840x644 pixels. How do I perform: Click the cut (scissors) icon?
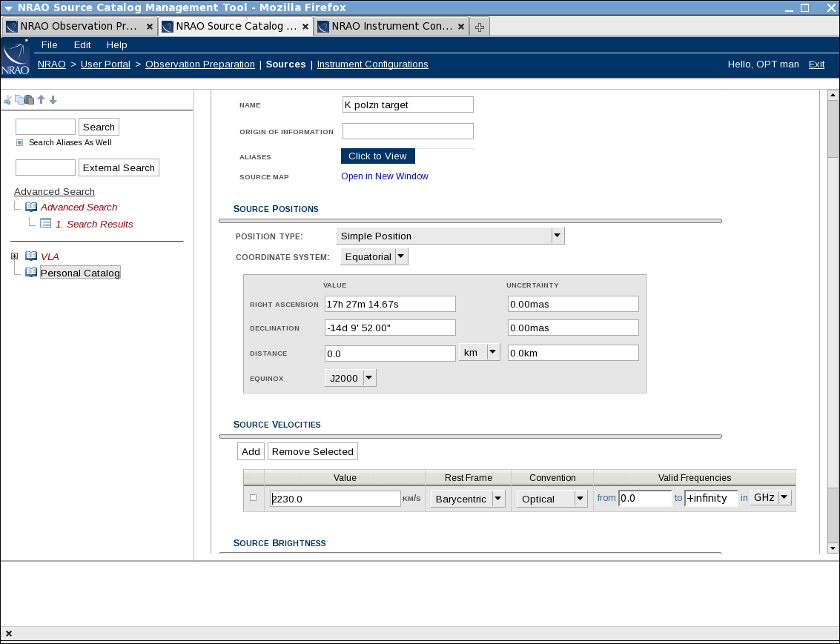pyautogui.click(x=7, y=100)
